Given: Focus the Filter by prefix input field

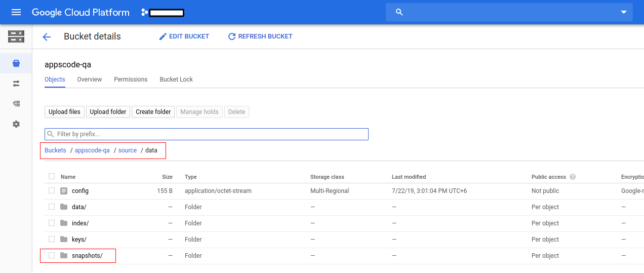Looking at the screenshot, I should [x=207, y=134].
